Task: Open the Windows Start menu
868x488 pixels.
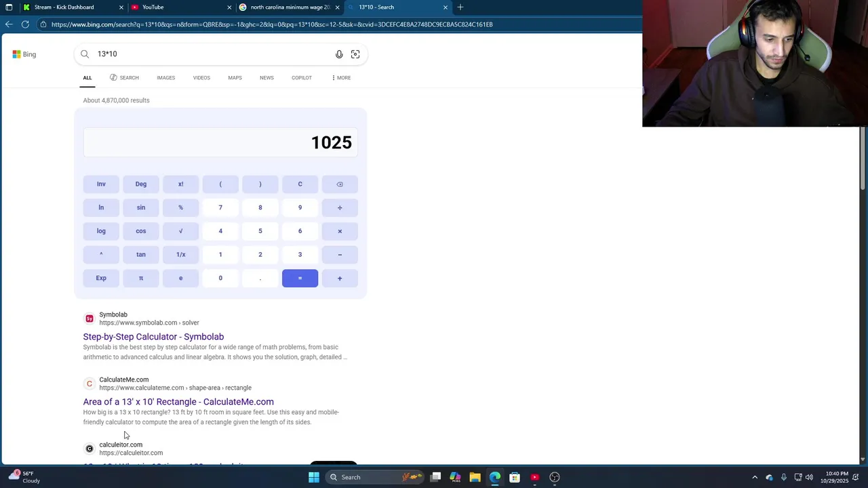Action: coord(314,477)
